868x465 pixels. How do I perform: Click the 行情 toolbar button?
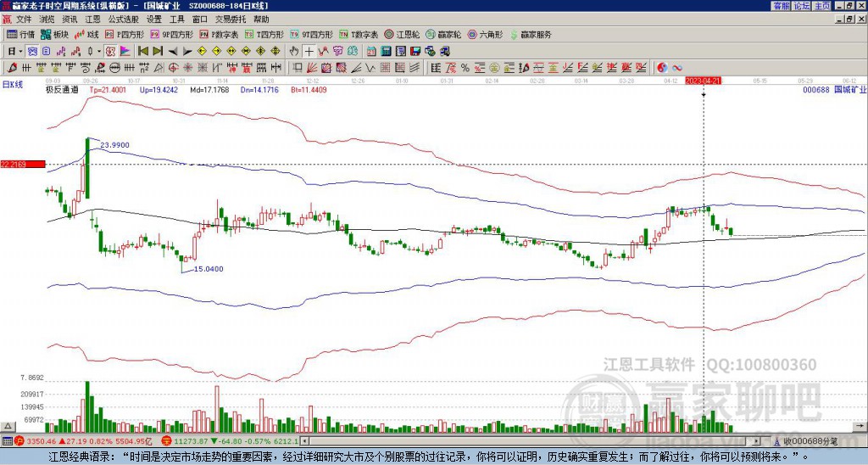[x=21, y=35]
